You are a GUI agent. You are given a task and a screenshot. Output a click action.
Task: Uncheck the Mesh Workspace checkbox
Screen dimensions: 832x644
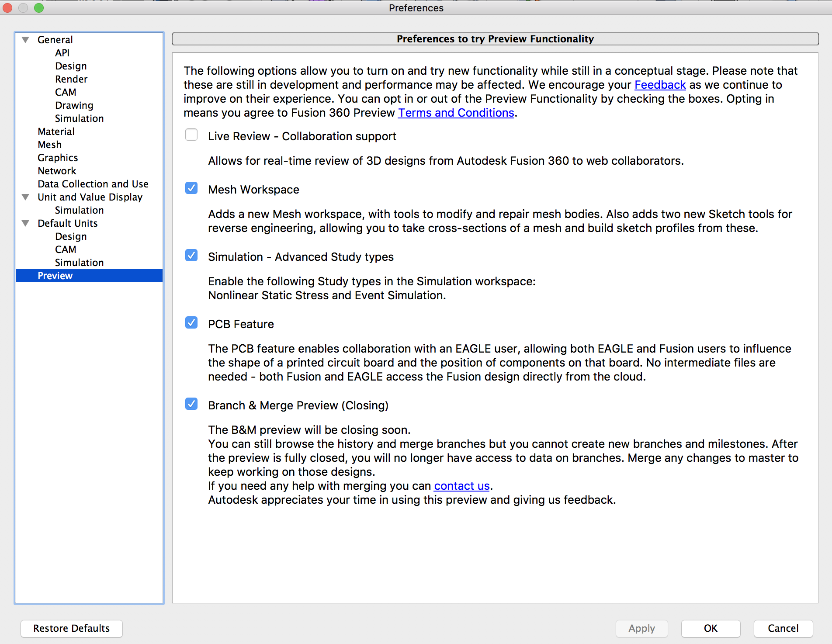191,188
